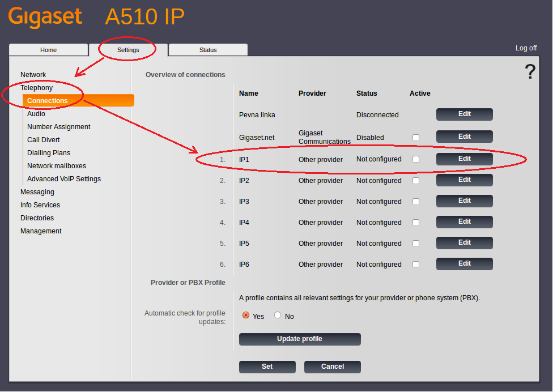Enable the Active checkbox for IP1
553x392 pixels.
[x=416, y=160]
